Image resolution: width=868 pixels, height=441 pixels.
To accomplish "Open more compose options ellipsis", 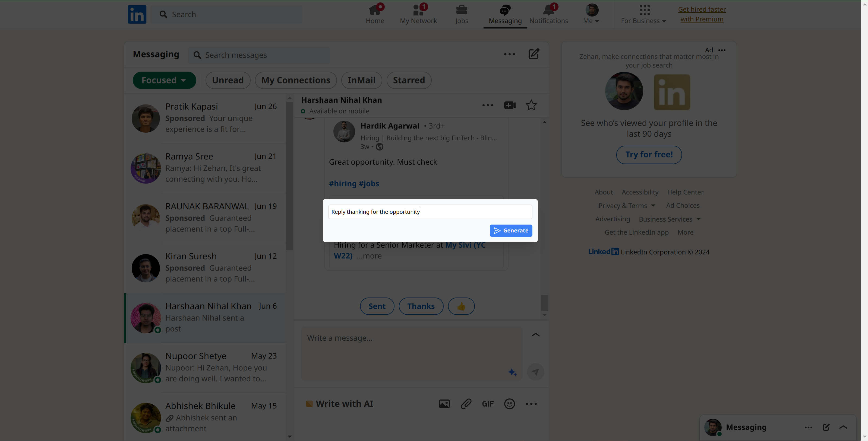I will pos(531,404).
